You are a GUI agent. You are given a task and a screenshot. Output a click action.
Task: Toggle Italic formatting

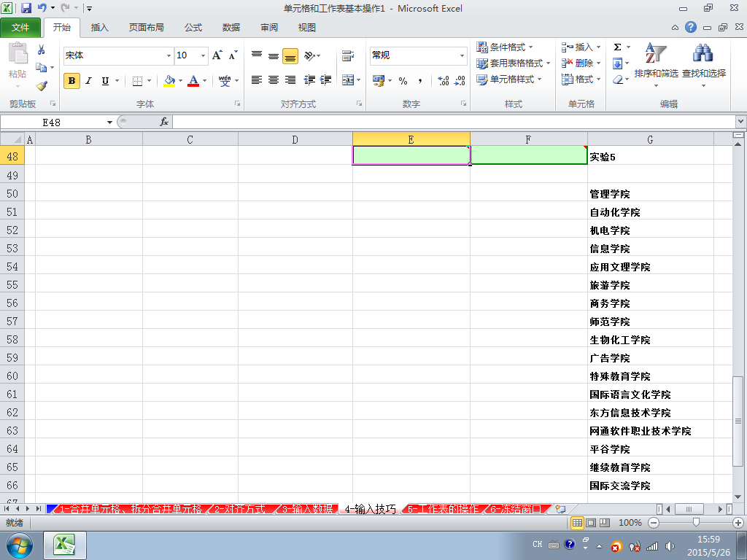click(x=88, y=80)
